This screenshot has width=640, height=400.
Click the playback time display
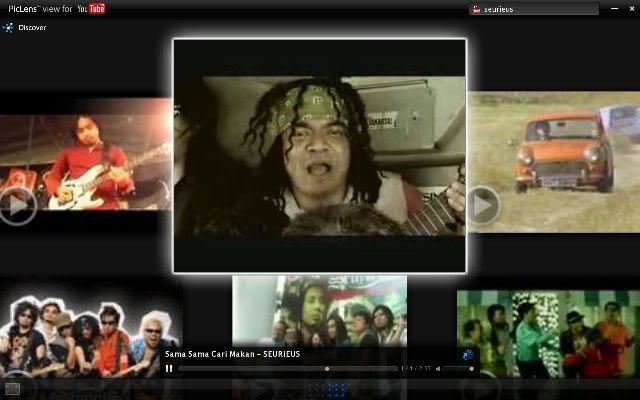[x=416, y=369]
